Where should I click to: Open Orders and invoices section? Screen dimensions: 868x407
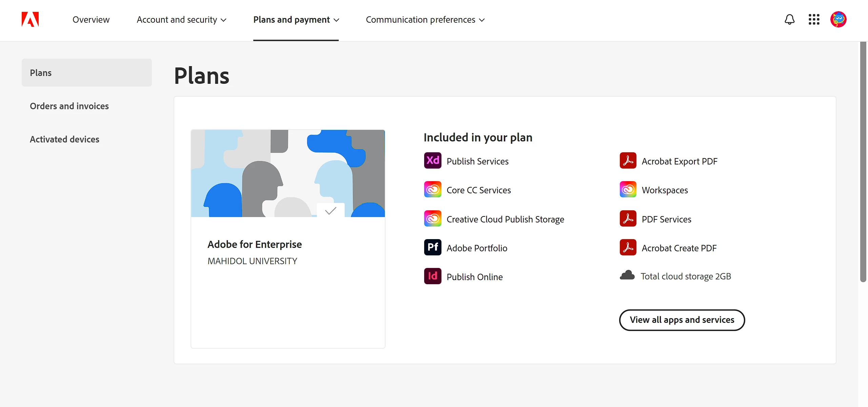pyautogui.click(x=69, y=106)
